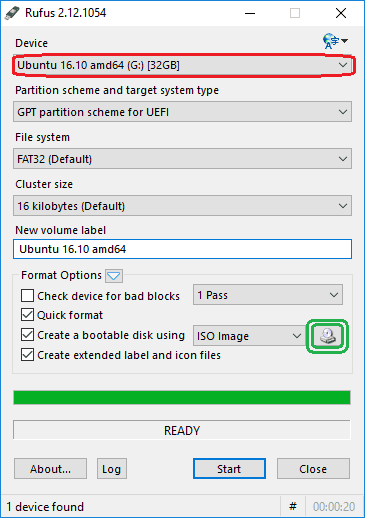
Task: Click the Start button
Action: click(229, 469)
